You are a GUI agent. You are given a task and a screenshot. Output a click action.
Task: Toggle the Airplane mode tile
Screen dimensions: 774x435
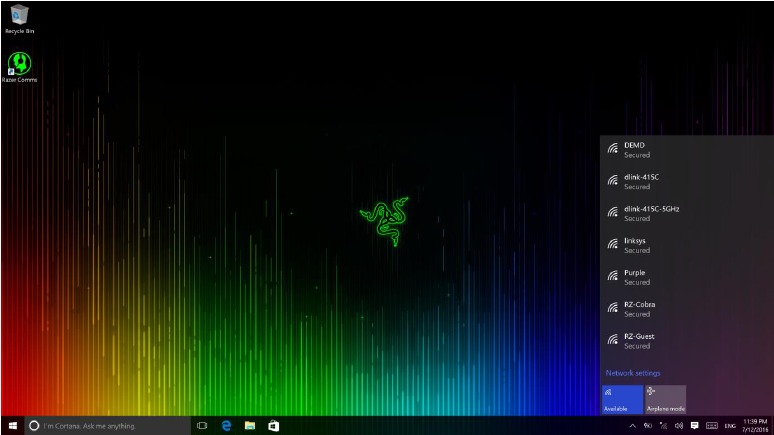pos(665,399)
